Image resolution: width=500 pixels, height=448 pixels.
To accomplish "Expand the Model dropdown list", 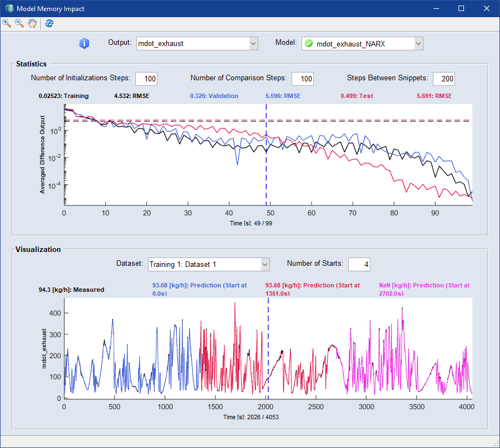I will (418, 43).
